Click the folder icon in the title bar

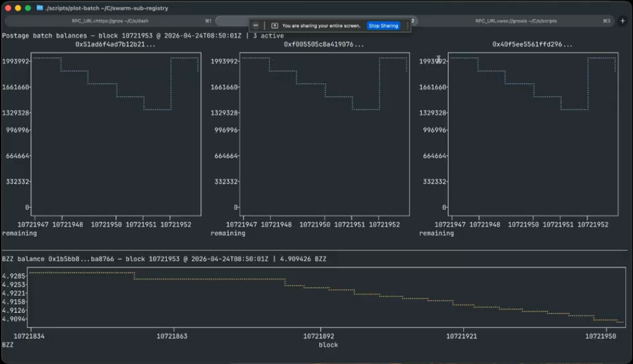[39, 7]
